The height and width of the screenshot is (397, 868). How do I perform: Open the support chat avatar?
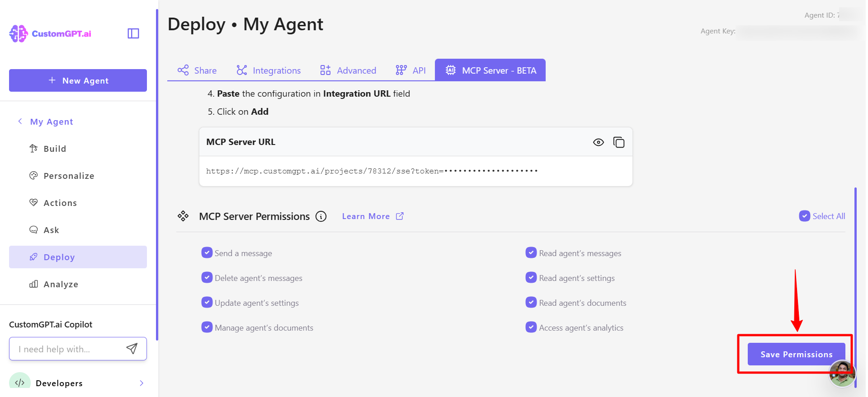point(842,374)
